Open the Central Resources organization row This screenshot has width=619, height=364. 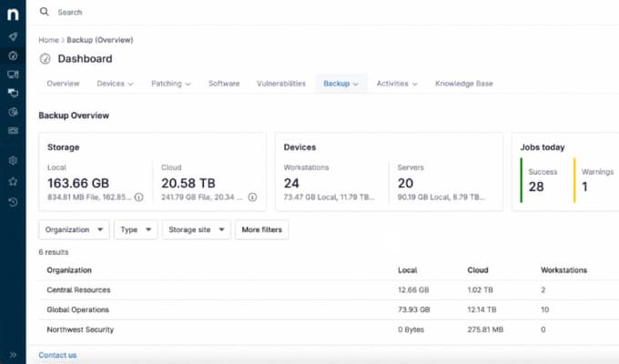point(329,289)
